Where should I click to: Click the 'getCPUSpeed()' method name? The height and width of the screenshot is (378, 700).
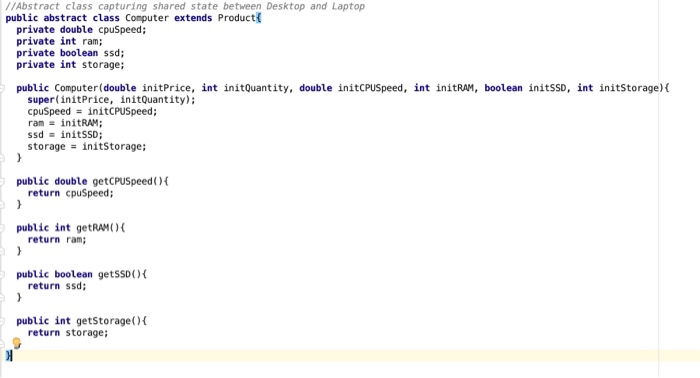[x=128, y=181]
